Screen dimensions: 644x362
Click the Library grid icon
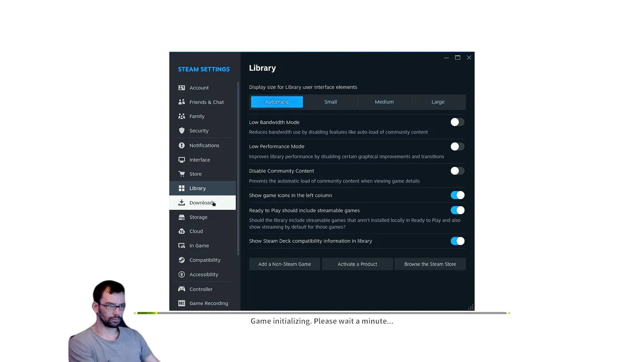tap(182, 188)
